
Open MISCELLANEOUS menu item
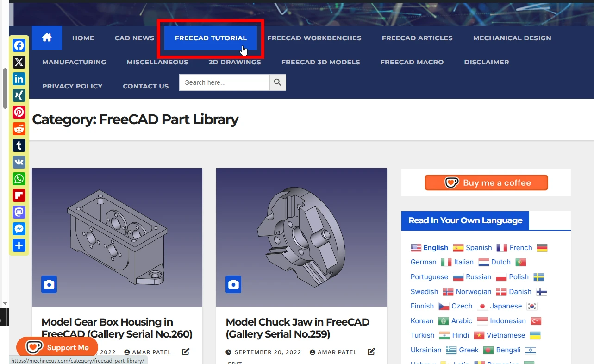157,62
